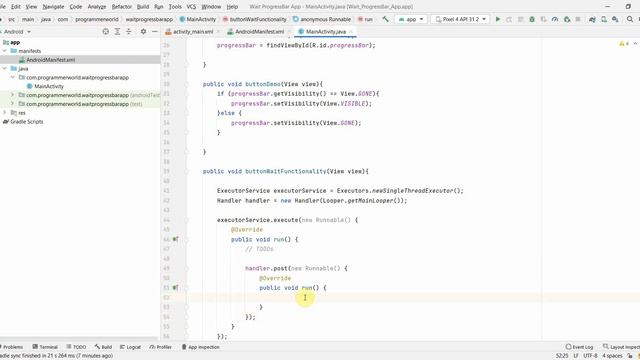Image resolution: width=640 pixels, height=360 pixels.
Task: Click override gutter icon beside executor run()
Action: coord(175,239)
